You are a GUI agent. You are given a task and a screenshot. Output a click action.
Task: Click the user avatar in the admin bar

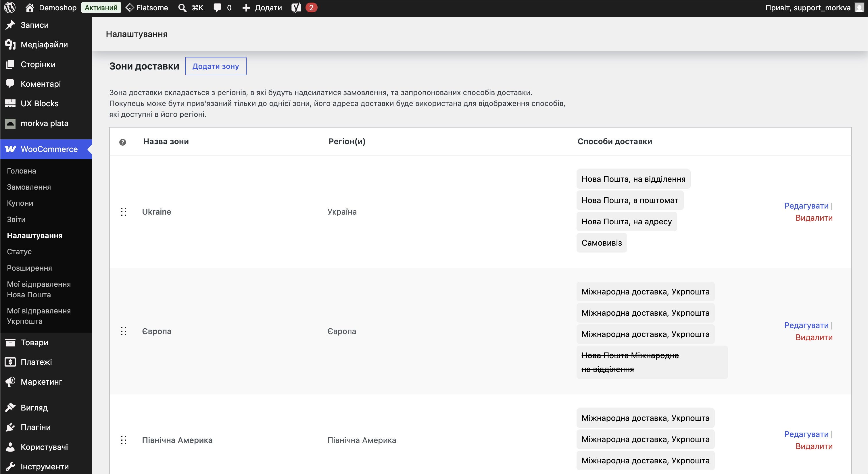859,7
